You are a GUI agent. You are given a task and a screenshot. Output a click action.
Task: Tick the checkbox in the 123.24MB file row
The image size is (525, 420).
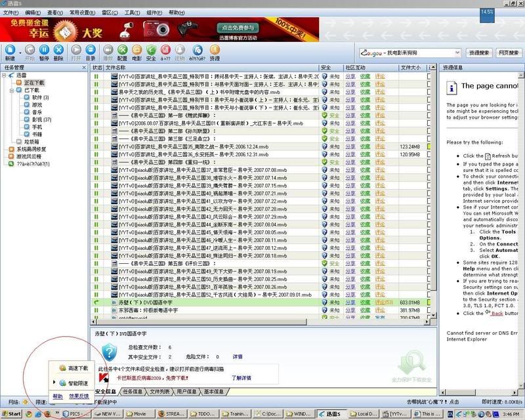coord(429,146)
